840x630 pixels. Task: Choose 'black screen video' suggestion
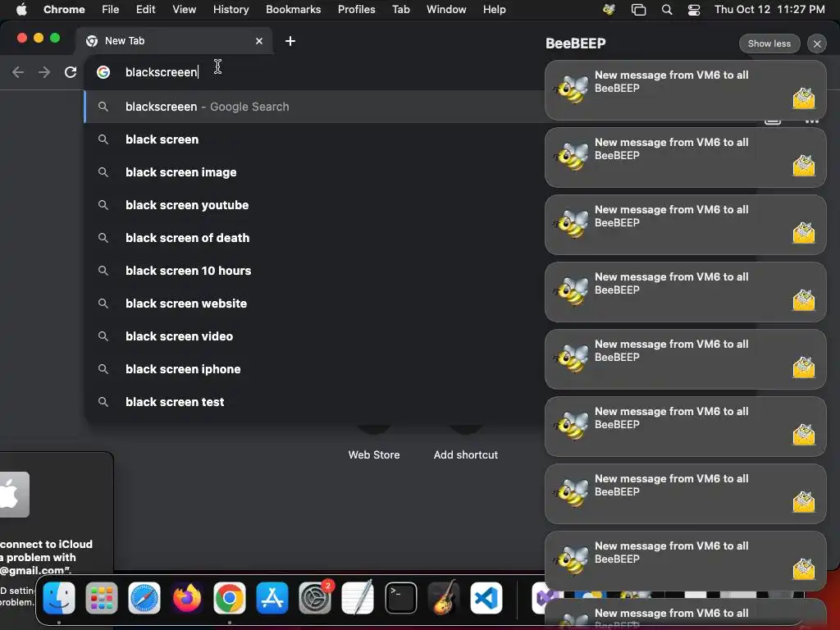coord(314,336)
